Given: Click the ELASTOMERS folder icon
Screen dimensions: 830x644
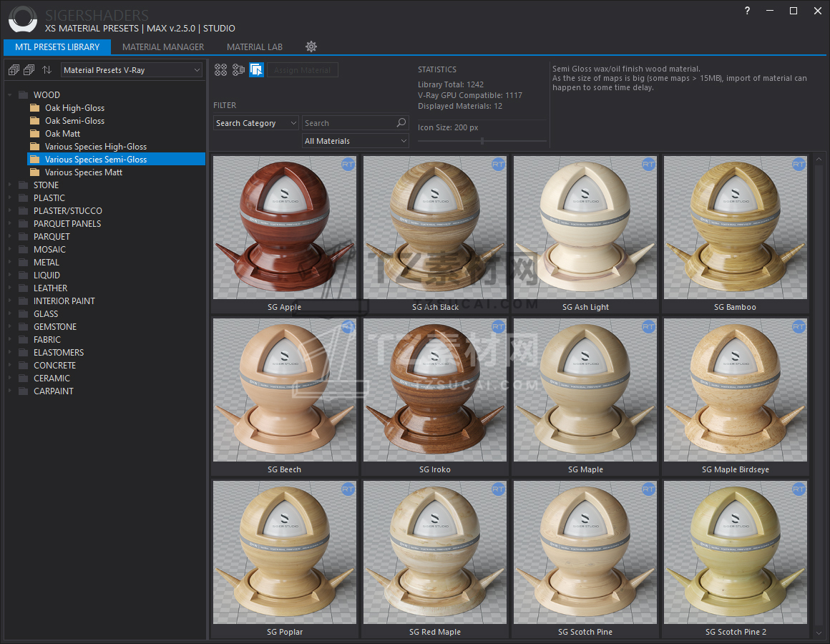Looking at the screenshot, I should 24,353.
